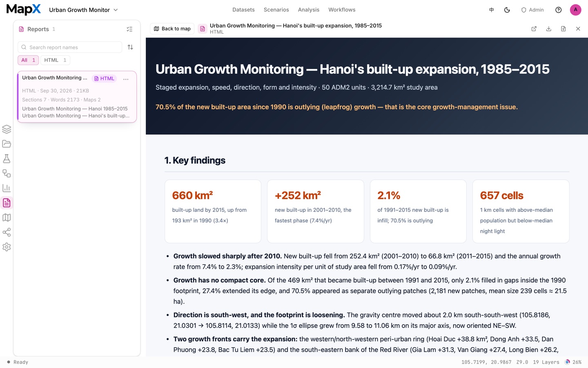Open the Datasets menu
Image resolution: width=588 pixels, height=368 pixels.
point(243,10)
